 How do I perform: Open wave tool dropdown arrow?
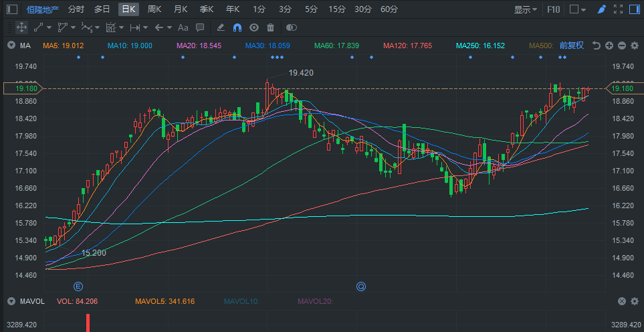pos(98,27)
